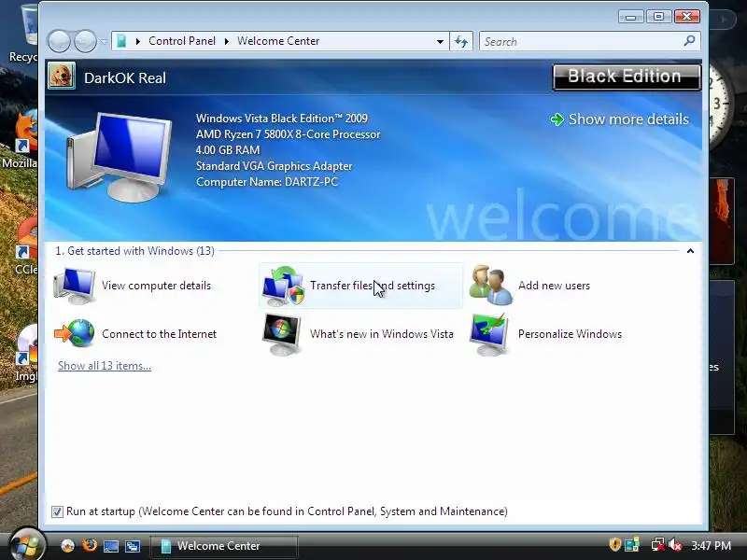Click the Back navigation button
The width and height of the screenshot is (747, 560).
pyautogui.click(x=59, y=41)
